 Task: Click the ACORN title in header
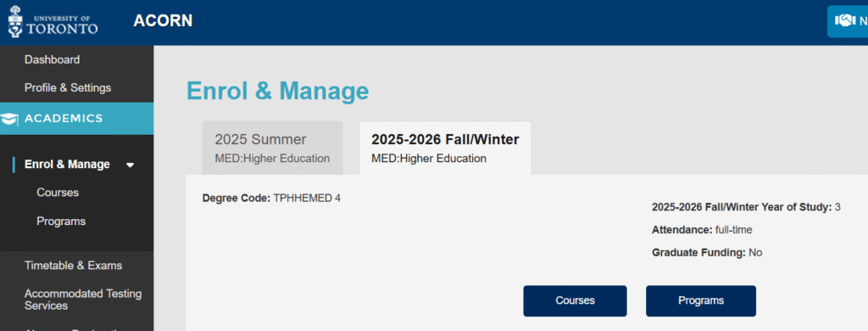[163, 21]
